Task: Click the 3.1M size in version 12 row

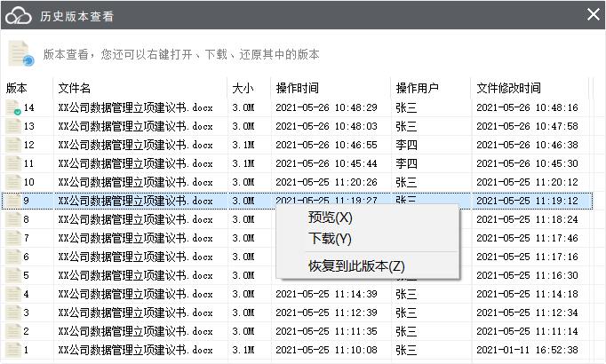Action: [243, 145]
